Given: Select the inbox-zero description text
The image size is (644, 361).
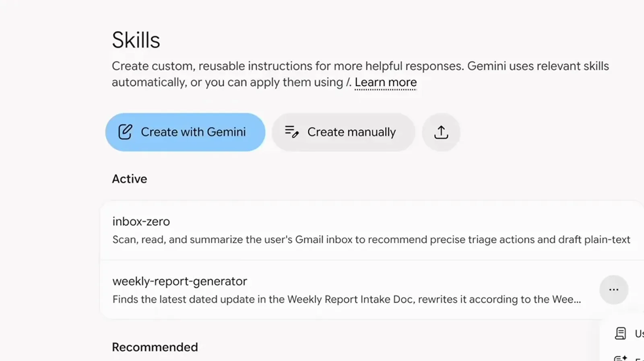Looking at the screenshot, I should [x=371, y=240].
